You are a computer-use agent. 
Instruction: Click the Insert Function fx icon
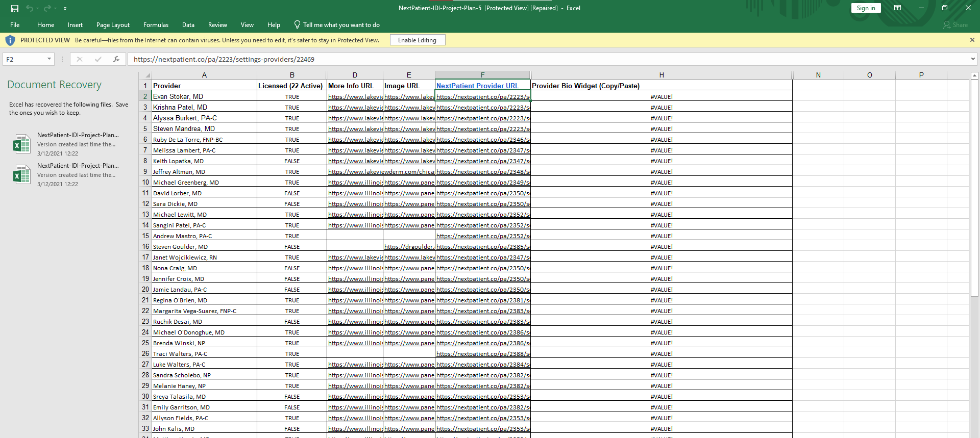(116, 59)
